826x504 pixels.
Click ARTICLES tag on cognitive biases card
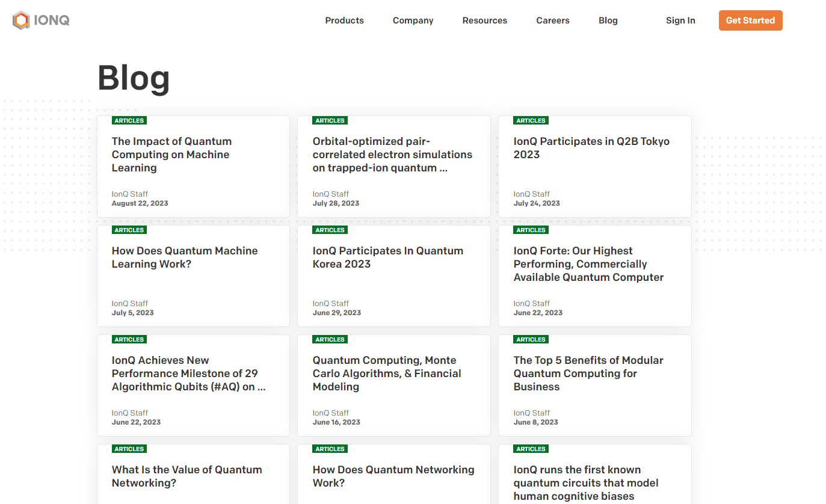[531, 449]
